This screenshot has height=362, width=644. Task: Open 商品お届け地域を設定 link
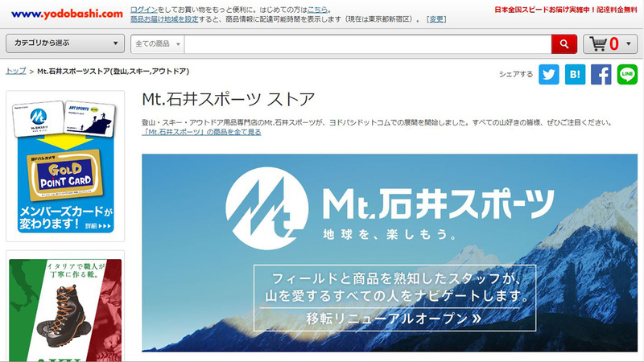click(x=164, y=19)
